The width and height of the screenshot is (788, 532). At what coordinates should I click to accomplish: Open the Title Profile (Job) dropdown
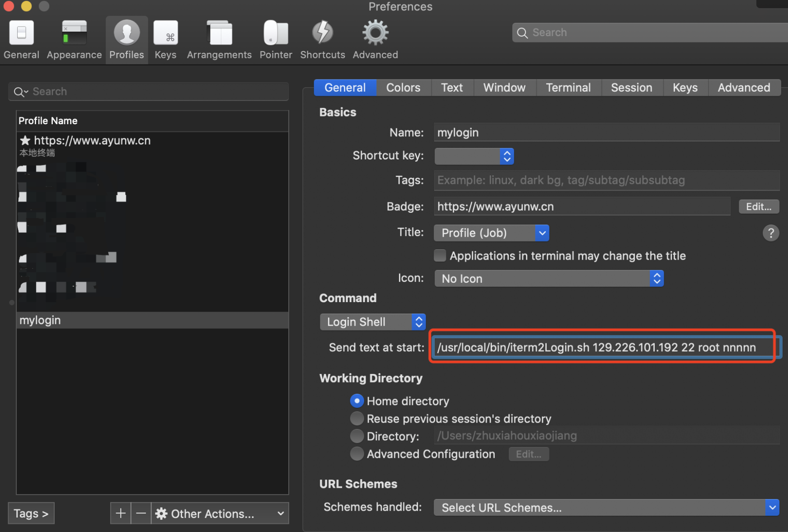pyautogui.click(x=491, y=233)
